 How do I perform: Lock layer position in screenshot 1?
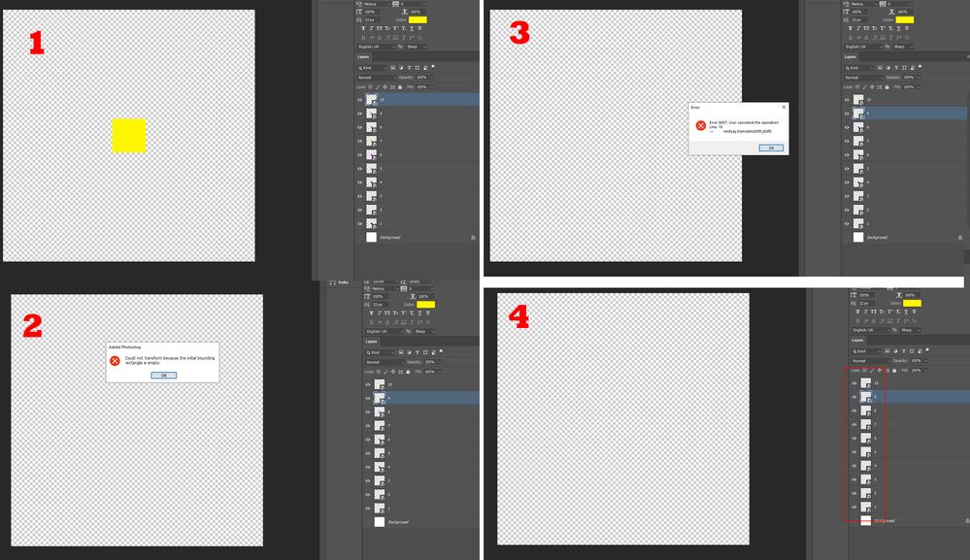[385, 87]
